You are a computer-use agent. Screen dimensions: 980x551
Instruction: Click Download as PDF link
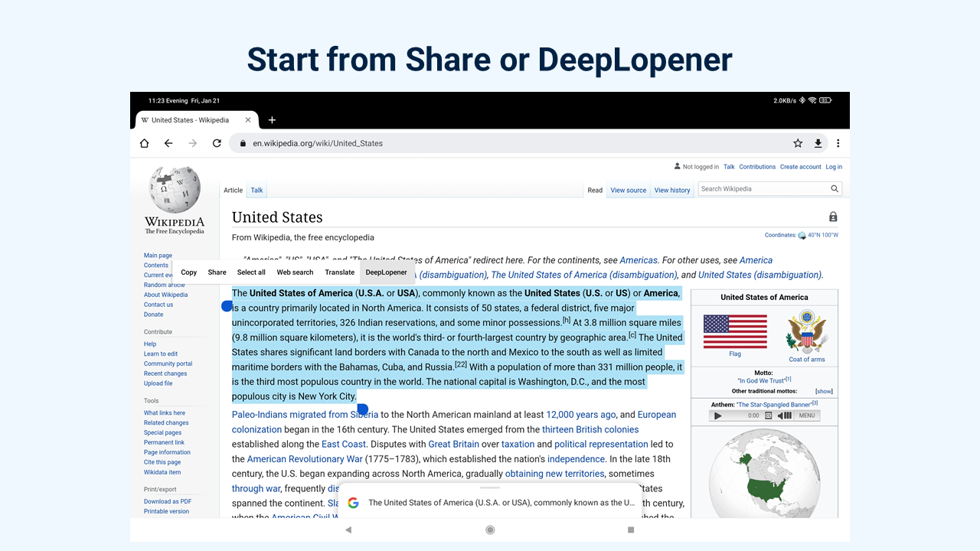point(168,502)
